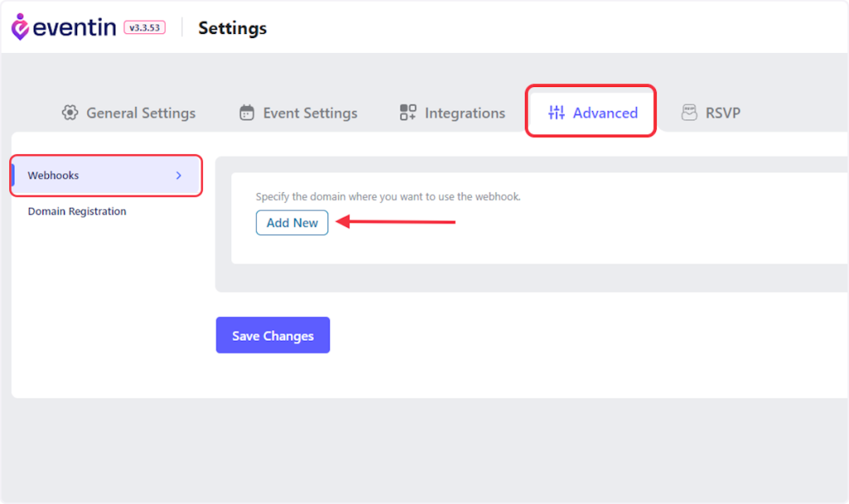The width and height of the screenshot is (849, 504).
Task: Click the Save Changes button
Action: coord(273,336)
